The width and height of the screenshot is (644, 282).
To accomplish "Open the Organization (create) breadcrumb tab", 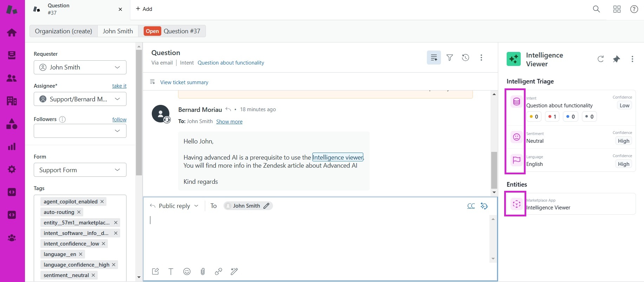I will [x=64, y=31].
